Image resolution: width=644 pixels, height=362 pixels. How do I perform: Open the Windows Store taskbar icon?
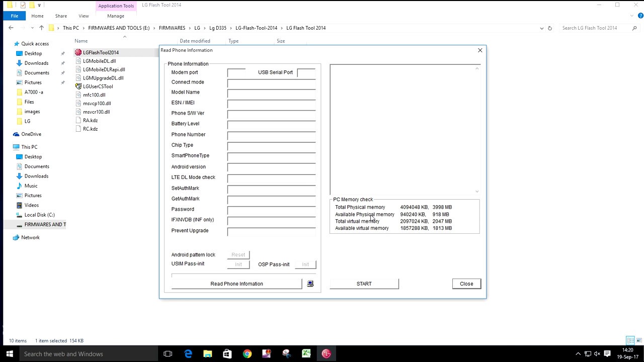(227, 354)
